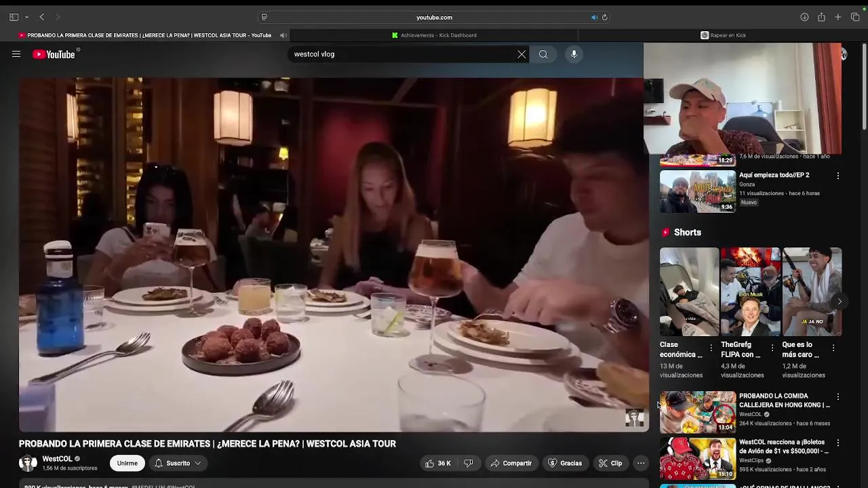This screenshot has width=868, height=488.
Task: Mute audio via address bar speaker icon
Action: 594,17
